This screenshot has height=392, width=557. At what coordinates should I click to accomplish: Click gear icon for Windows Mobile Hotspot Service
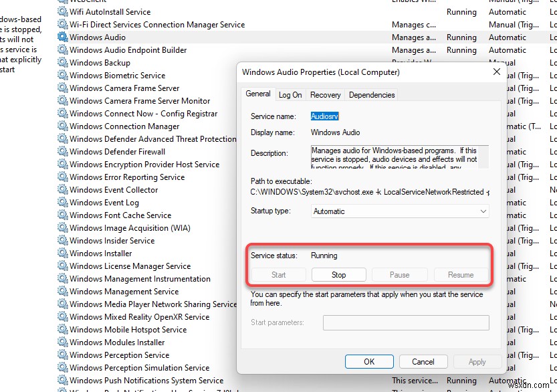point(63,329)
